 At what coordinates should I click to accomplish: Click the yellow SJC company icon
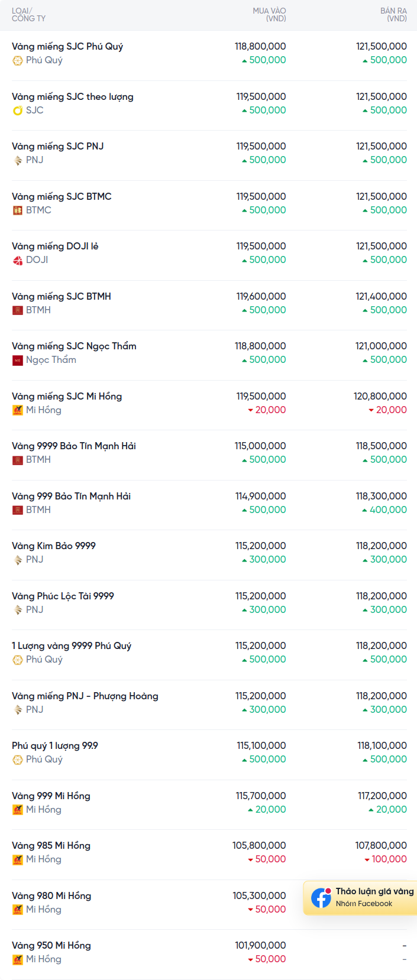coord(18,111)
